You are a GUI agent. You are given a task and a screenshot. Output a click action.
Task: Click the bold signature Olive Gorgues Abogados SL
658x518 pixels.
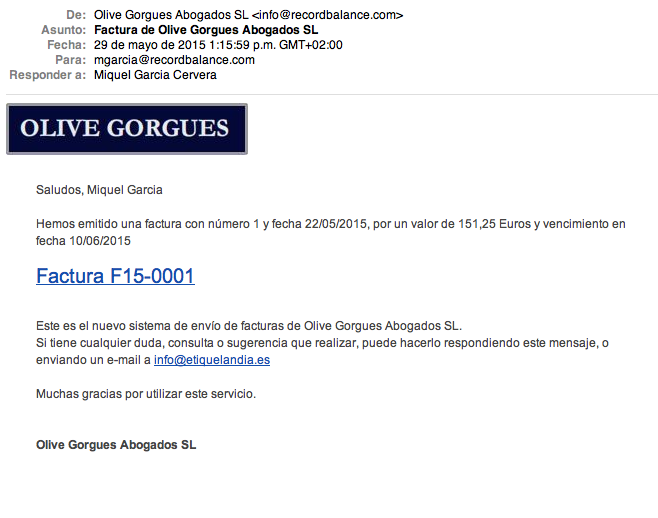point(116,445)
